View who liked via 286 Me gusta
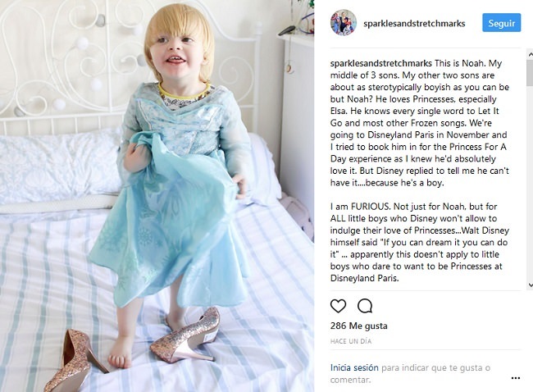The height and width of the screenshot is (392, 533). (x=358, y=326)
